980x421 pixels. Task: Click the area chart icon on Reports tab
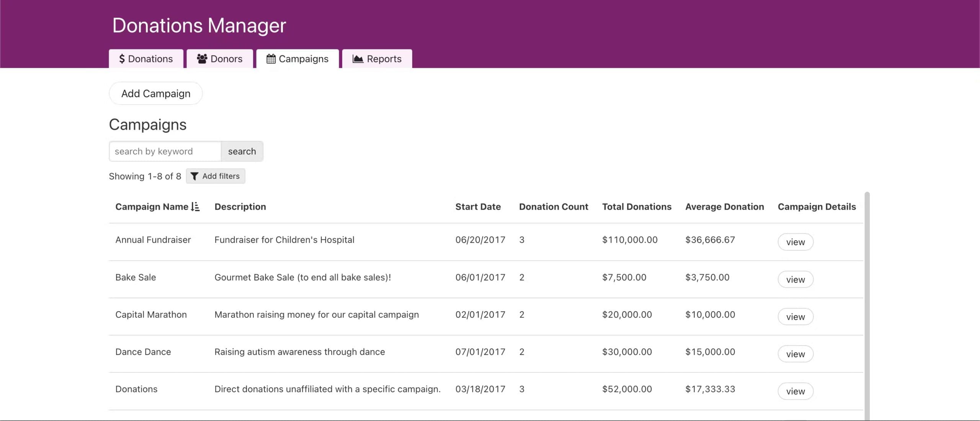[358, 59]
